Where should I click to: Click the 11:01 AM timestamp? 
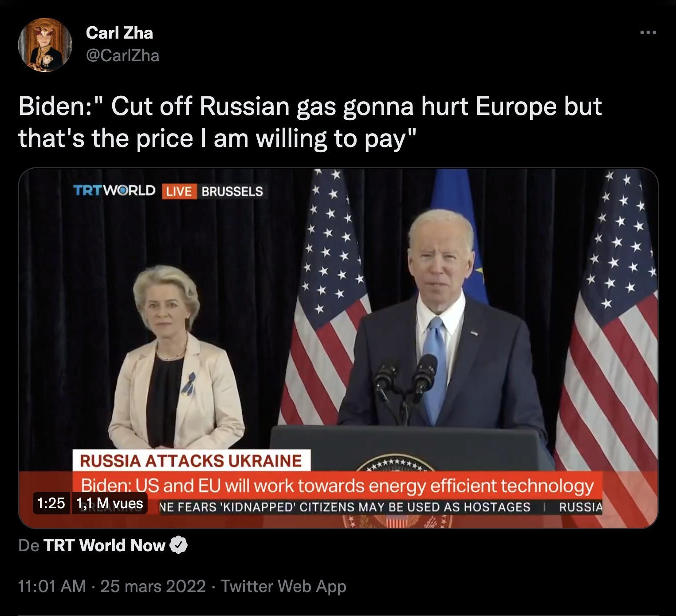click(x=52, y=586)
